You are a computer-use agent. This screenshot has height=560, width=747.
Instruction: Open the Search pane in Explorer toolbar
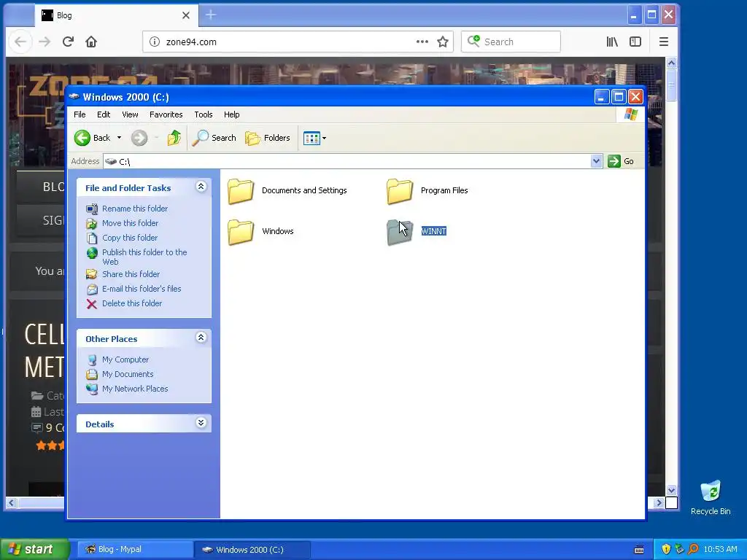pyautogui.click(x=214, y=138)
